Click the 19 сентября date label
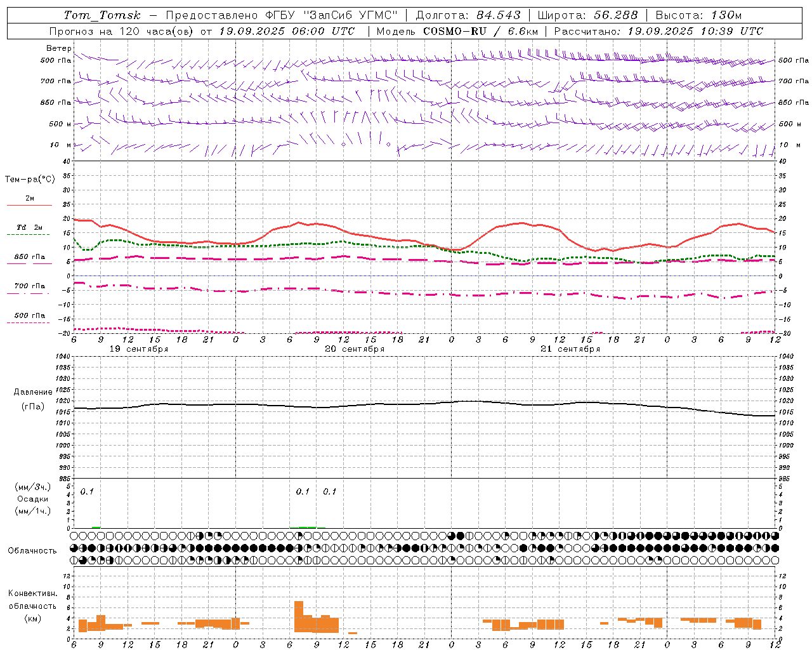The width and height of the screenshot is (812, 650). (139, 349)
